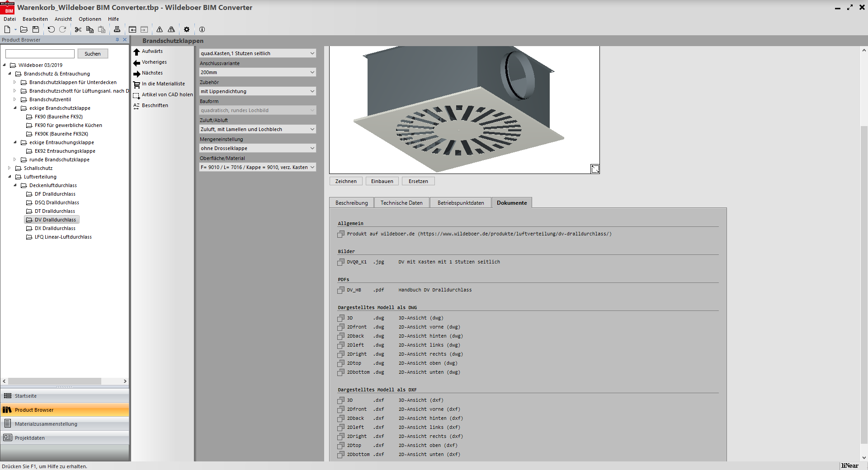The height and width of the screenshot is (470, 868).
Task: Open 3D .dwg 3D-Ansicht file
Action: click(391, 318)
